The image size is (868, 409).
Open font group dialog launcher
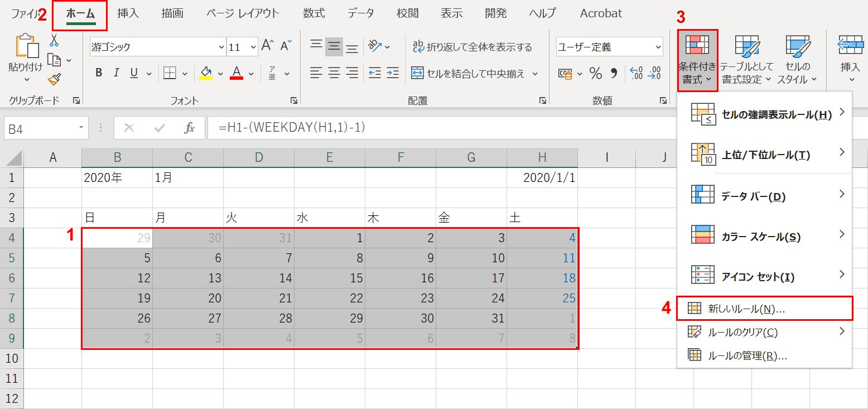click(x=293, y=100)
